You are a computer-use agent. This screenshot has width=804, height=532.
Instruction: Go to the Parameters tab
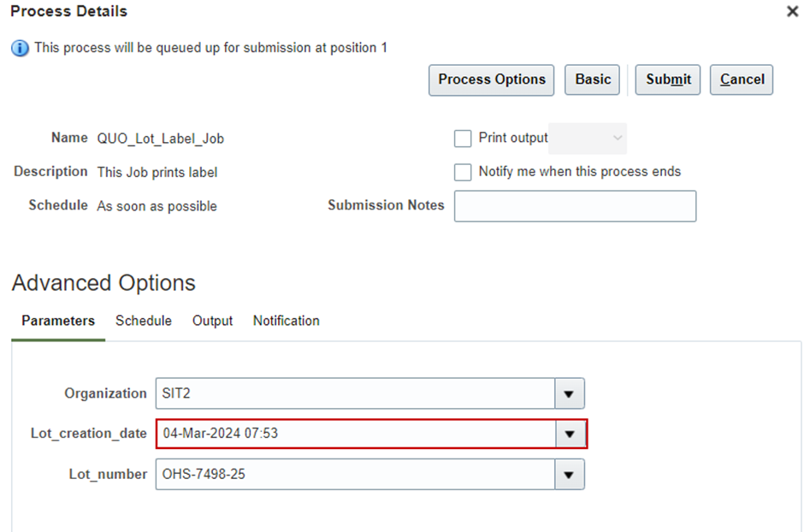pyautogui.click(x=58, y=321)
